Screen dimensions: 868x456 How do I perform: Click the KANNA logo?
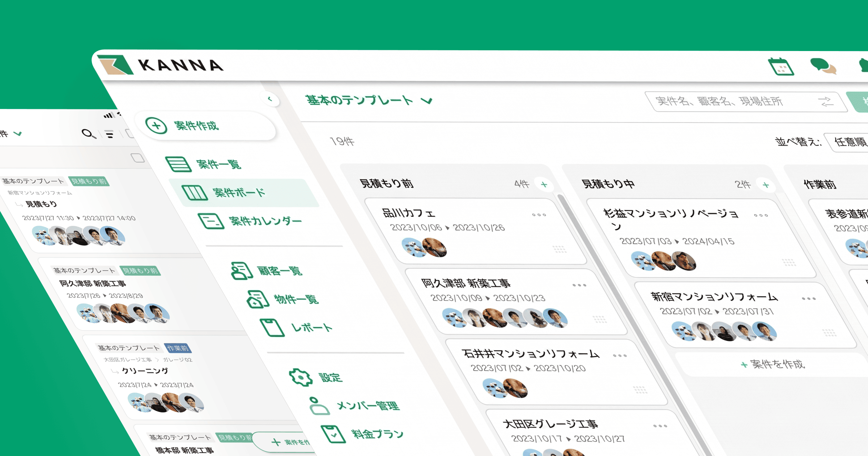[161, 65]
